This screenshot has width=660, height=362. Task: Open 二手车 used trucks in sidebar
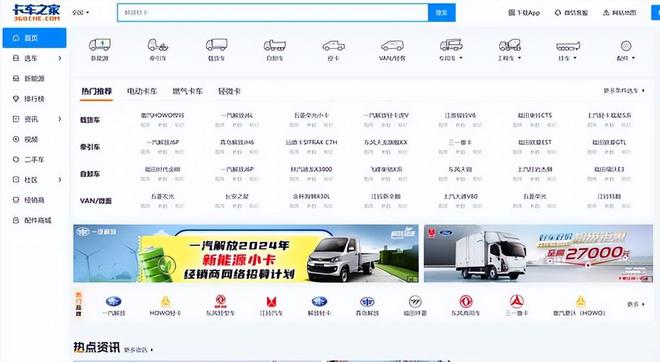(x=33, y=160)
